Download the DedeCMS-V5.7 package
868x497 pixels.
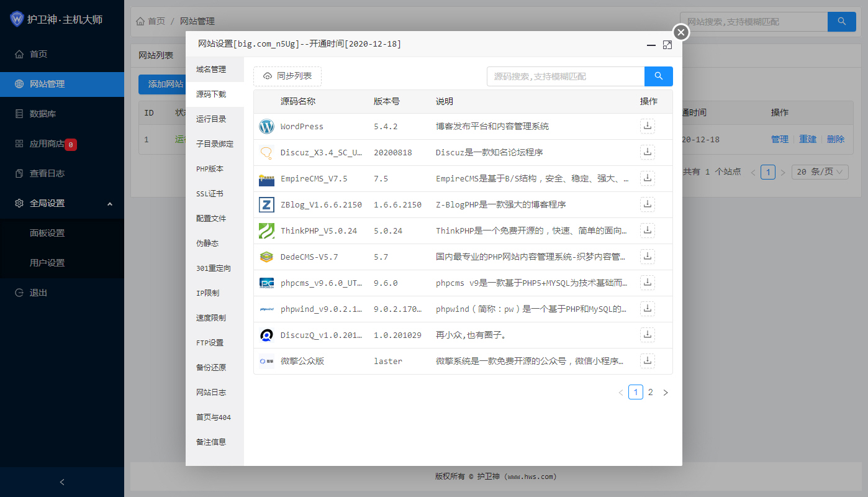coord(648,257)
